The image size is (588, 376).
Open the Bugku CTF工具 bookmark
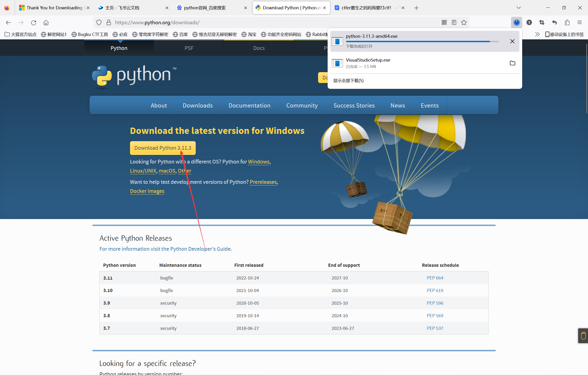pos(90,34)
